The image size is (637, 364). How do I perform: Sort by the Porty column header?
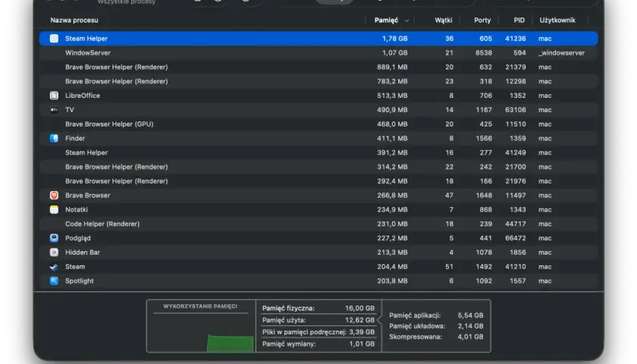click(482, 20)
